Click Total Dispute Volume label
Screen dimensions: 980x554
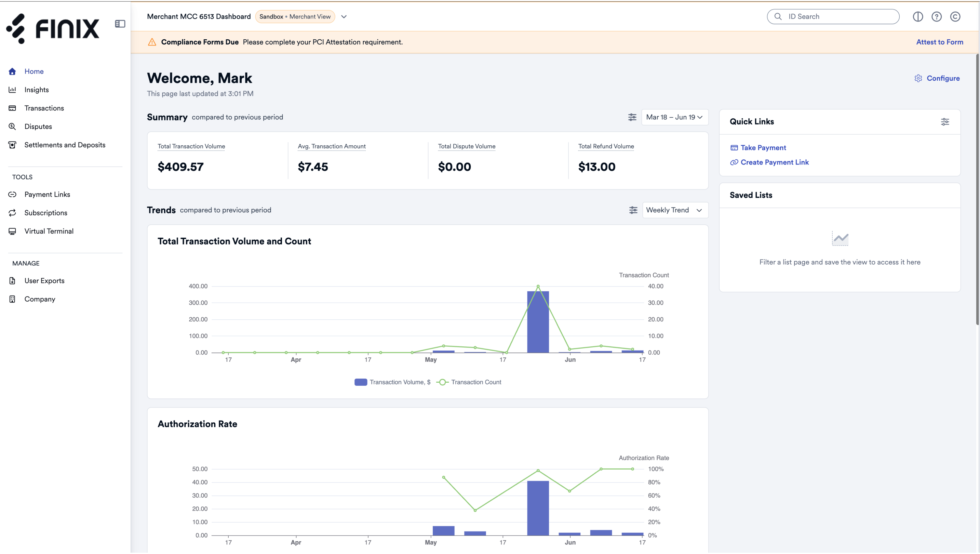pos(466,146)
